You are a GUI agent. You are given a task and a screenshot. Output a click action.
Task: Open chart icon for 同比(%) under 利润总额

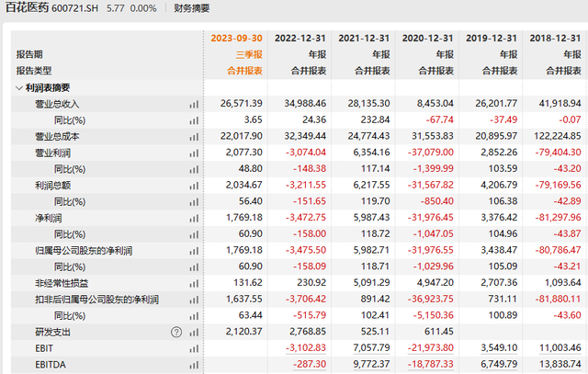pos(194,202)
